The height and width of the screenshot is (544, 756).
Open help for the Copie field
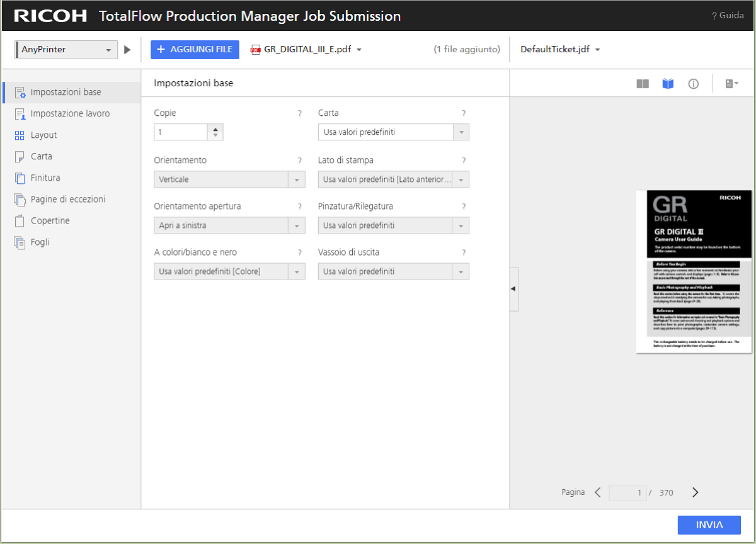coord(300,113)
